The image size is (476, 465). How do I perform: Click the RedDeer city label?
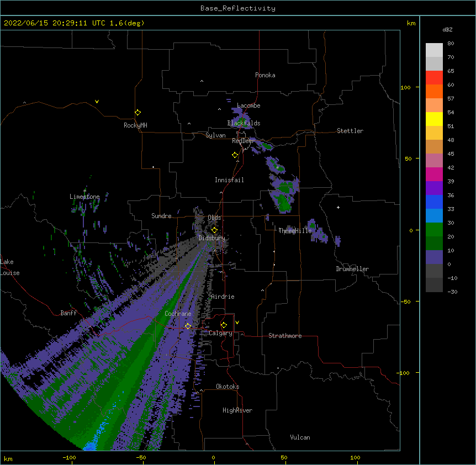(244, 141)
